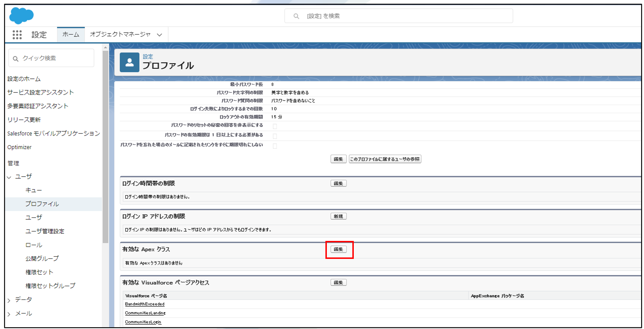
Task: Click 新規 for ログイン IP アドレスの制限
Action: tap(338, 216)
